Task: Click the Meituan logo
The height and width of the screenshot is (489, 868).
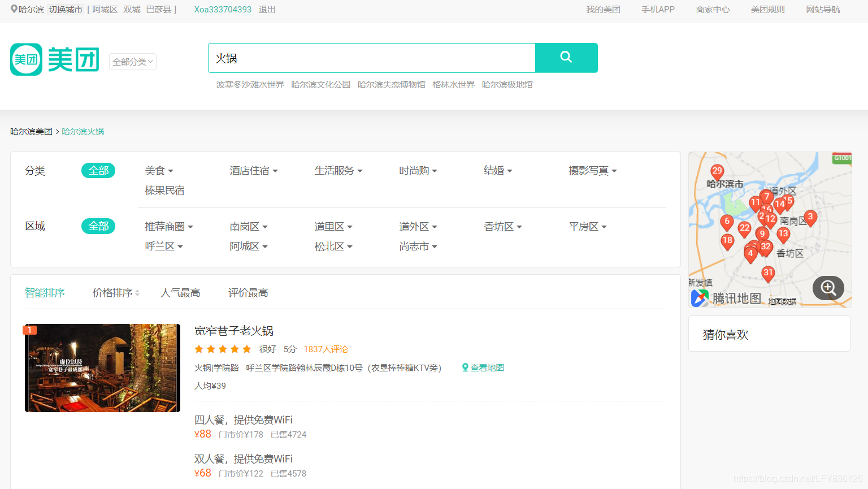Action: click(55, 59)
